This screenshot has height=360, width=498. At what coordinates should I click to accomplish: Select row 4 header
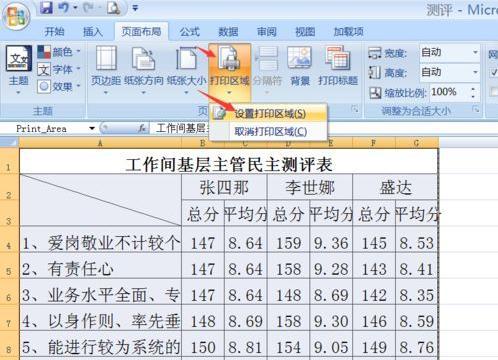tap(9, 239)
